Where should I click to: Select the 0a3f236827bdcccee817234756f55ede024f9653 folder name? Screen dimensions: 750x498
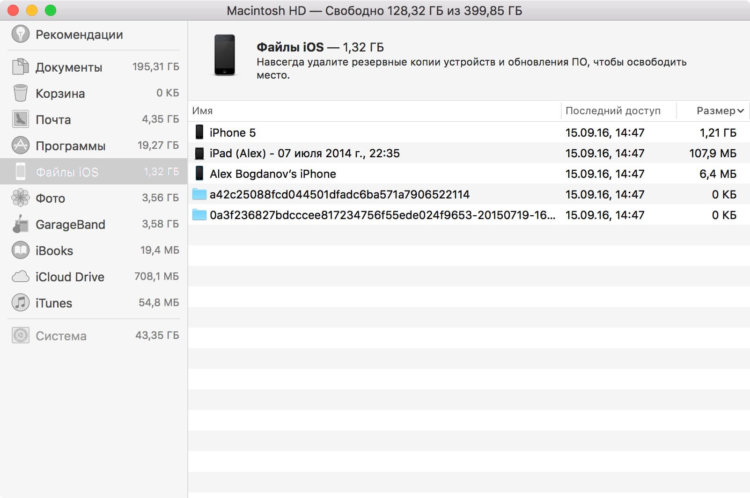point(383,215)
